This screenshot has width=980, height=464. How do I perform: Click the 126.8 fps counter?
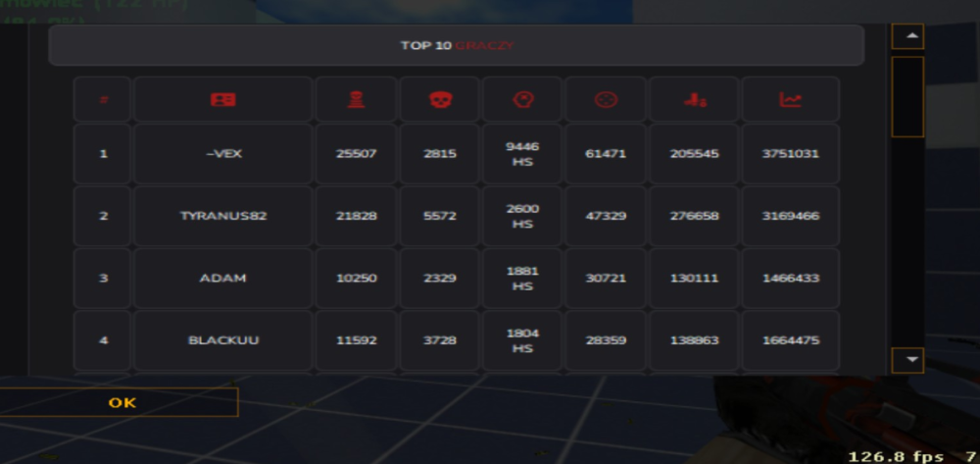pyautogui.click(x=895, y=456)
